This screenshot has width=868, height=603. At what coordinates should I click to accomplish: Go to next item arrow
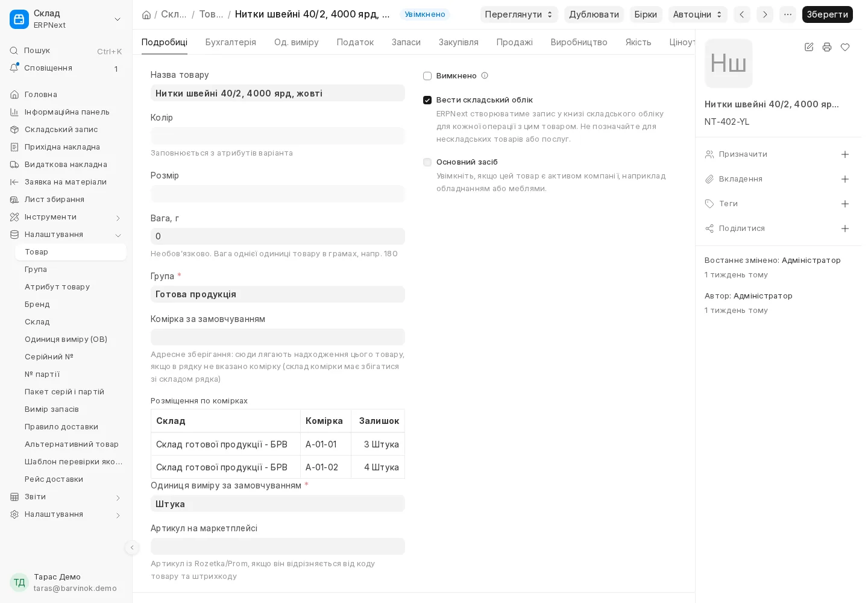[x=765, y=14]
